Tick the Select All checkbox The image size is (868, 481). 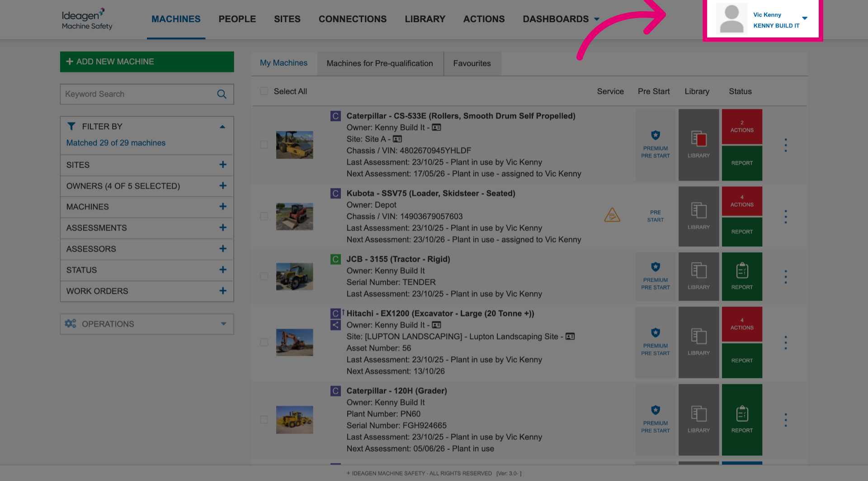coord(264,91)
